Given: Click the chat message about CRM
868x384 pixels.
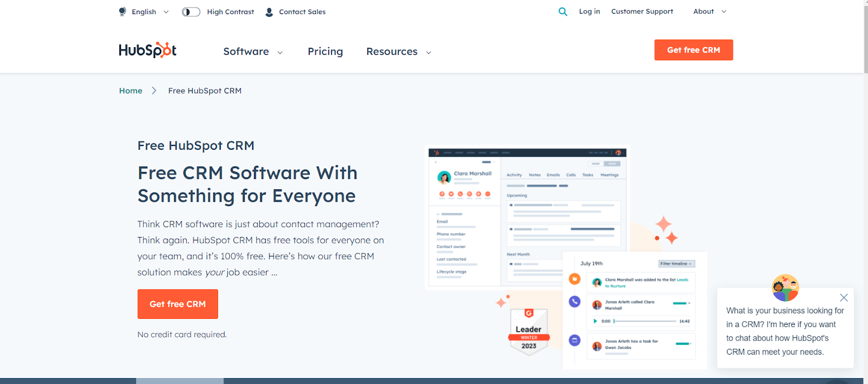Looking at the screenshot, I should point(785,331).
